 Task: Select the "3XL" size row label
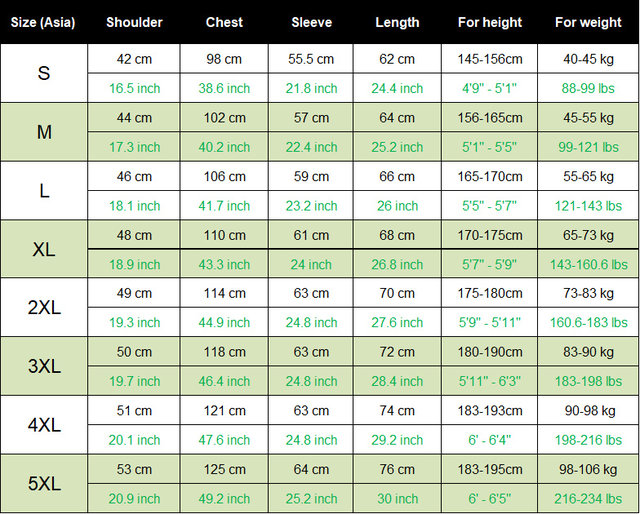point(44,366)
